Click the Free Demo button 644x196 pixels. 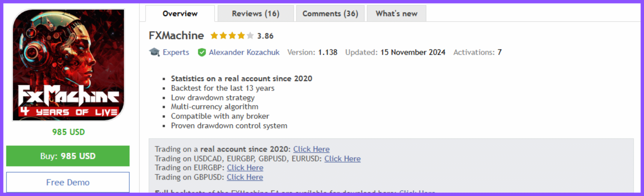pos(68,182)
